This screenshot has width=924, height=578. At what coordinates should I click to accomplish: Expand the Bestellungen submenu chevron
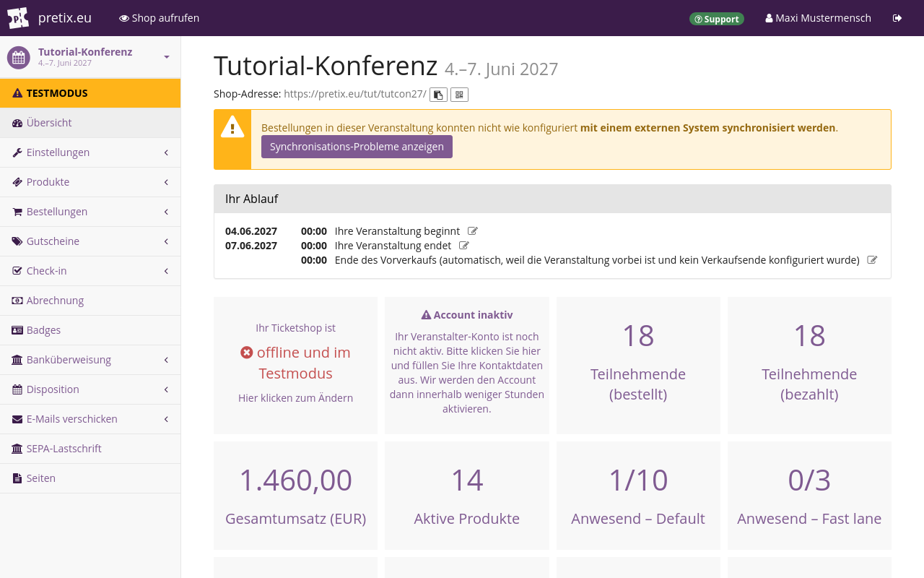(x=166, y=212)
